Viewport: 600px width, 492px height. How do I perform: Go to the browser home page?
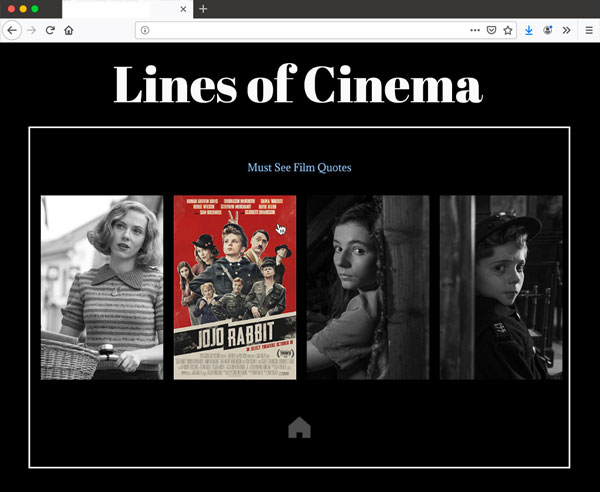69,30
